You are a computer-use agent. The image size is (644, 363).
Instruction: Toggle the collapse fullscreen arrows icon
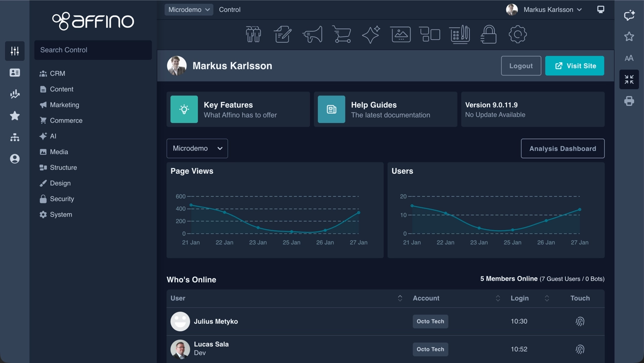click(x=629, y=79)
